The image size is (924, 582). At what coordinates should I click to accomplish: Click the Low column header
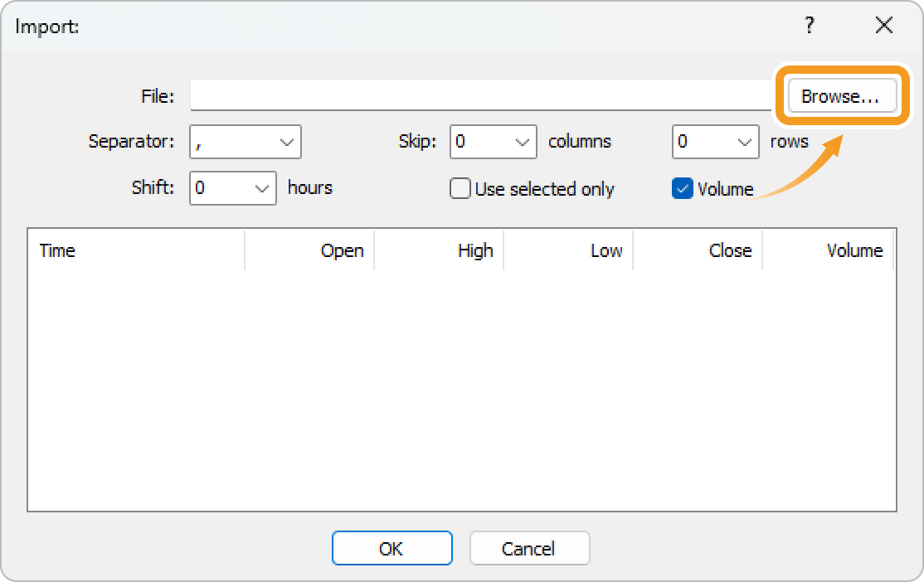click(569, 250)
